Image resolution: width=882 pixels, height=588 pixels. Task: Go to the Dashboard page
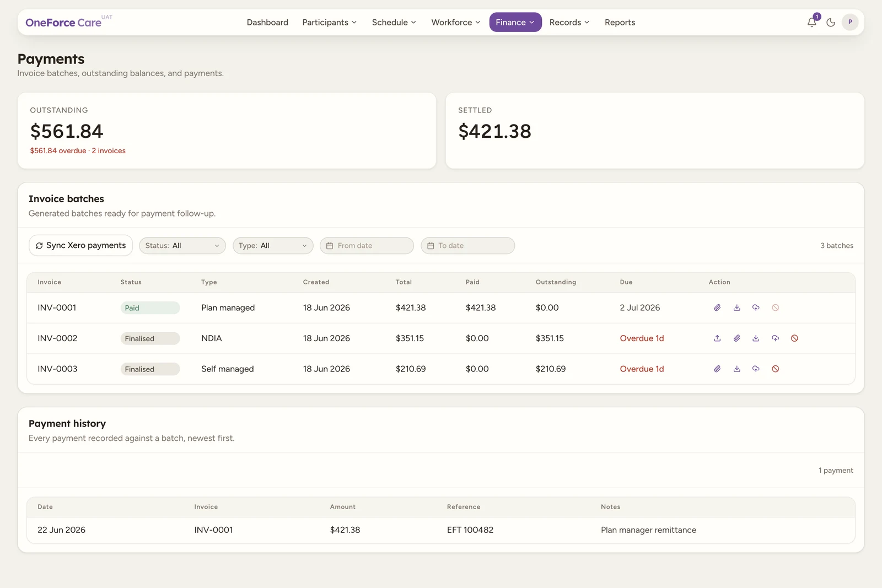pos(267,22)
